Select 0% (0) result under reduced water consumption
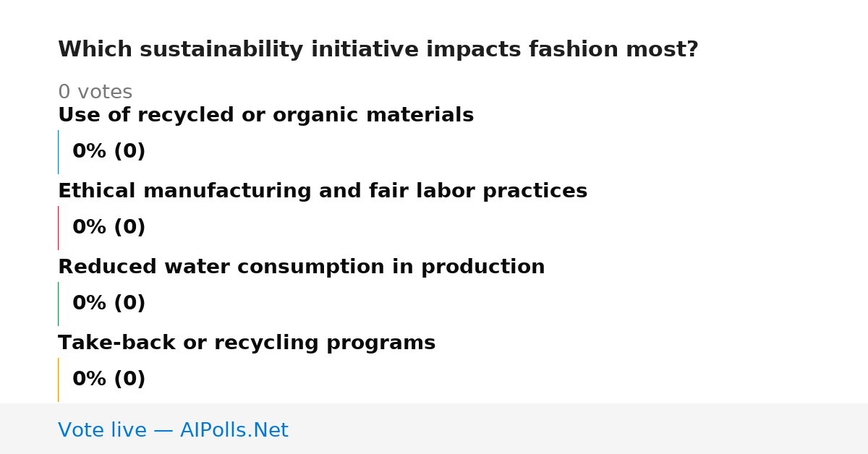 (109, 304)
